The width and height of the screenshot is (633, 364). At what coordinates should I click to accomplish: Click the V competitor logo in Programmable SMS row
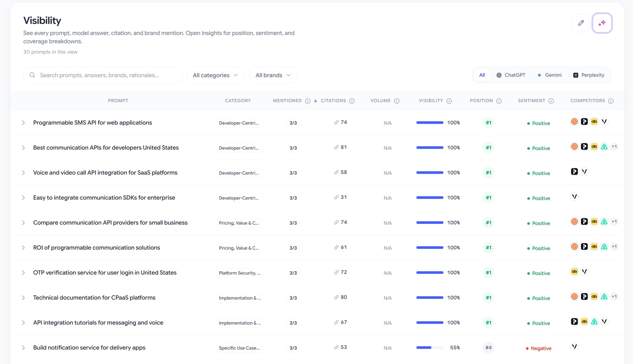point(604,121)
